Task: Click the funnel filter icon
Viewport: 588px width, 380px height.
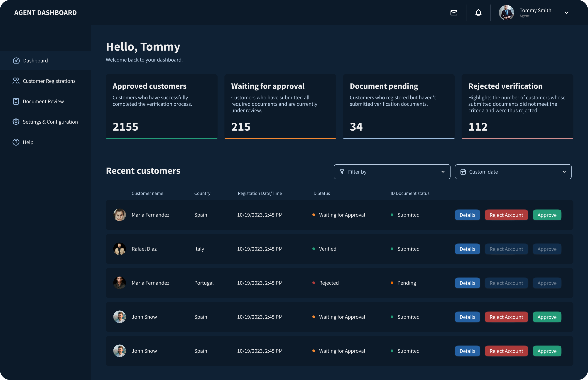Action: click(x=342, y=172)
